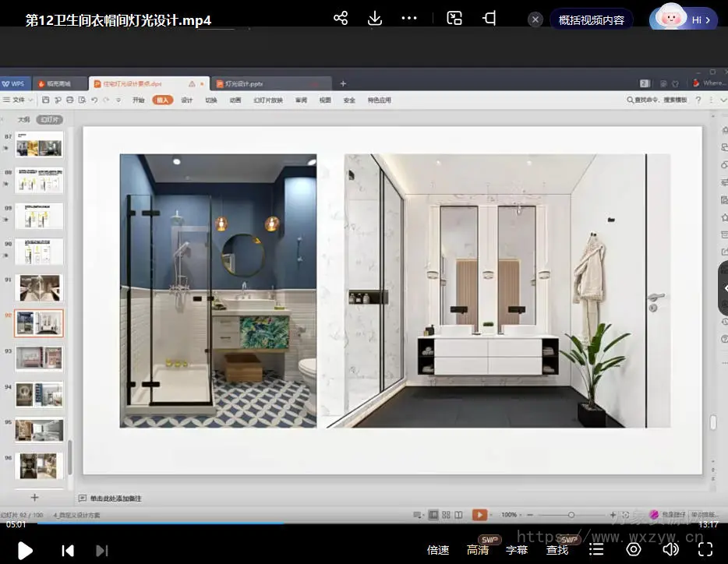
Task: Click the 概括视频内容 button
Action: pyautogui.click(x=592, y=20)
